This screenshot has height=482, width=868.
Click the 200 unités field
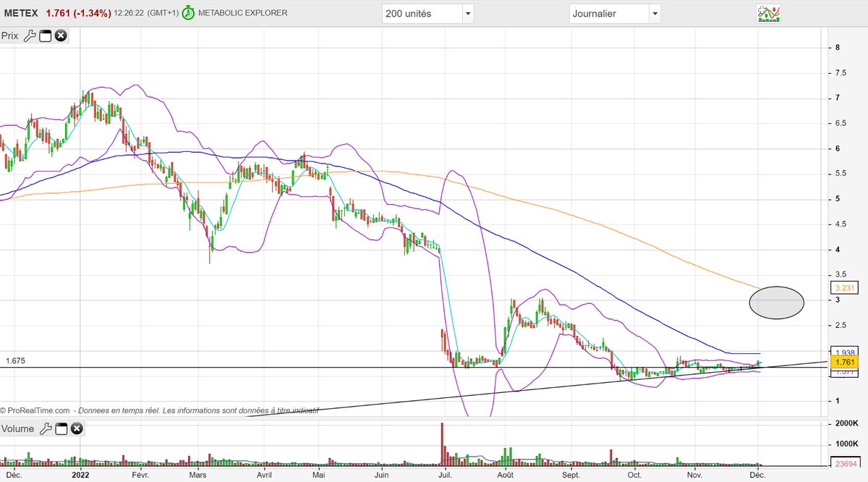(x=422, y=14)
